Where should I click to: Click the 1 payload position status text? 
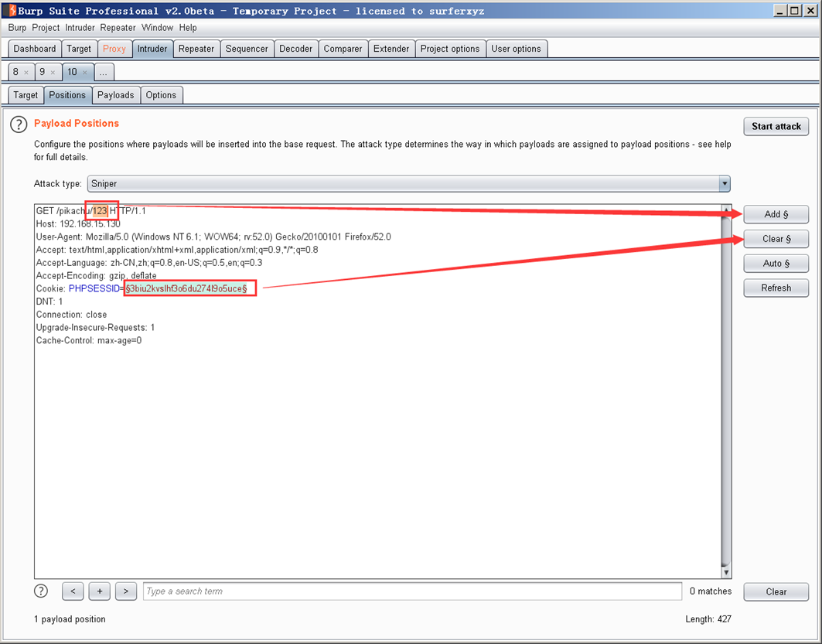pyautogui.click(x=70, y=619)
